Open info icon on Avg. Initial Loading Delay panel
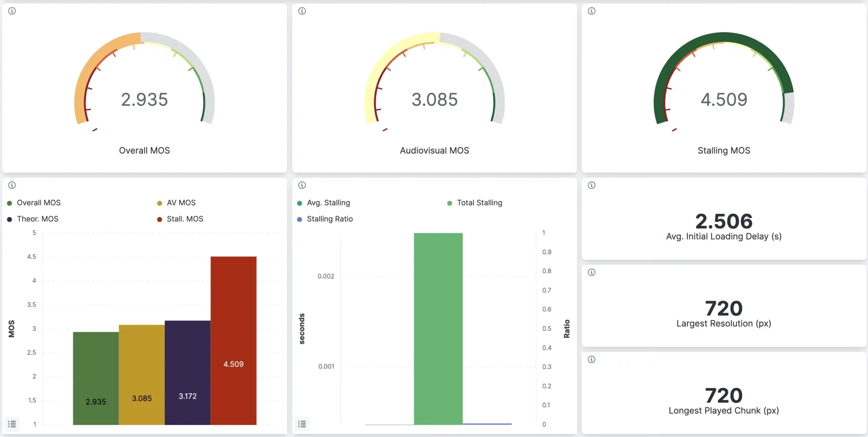868x437 pixels. click(x=592, y=185)
